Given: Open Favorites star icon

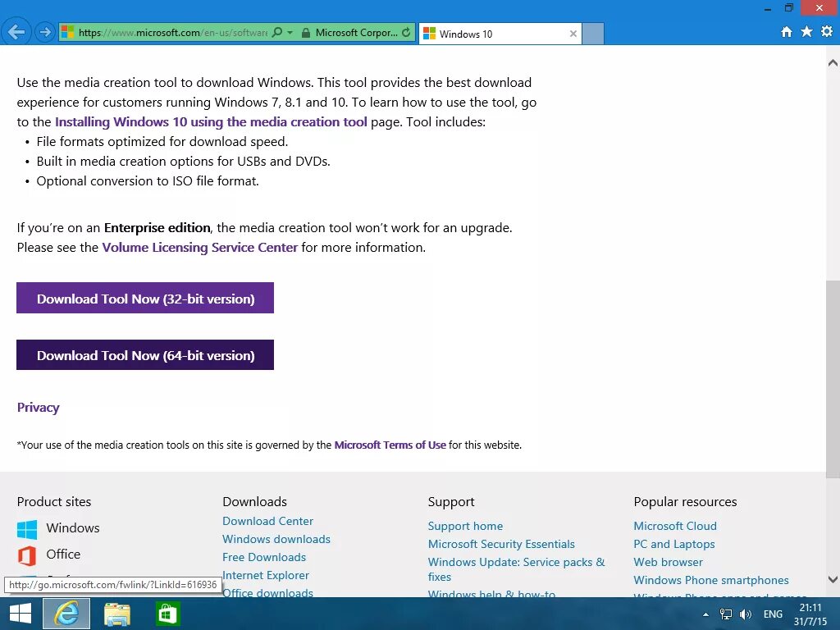Looking at the screenshot, I should [x=806, y=32].
